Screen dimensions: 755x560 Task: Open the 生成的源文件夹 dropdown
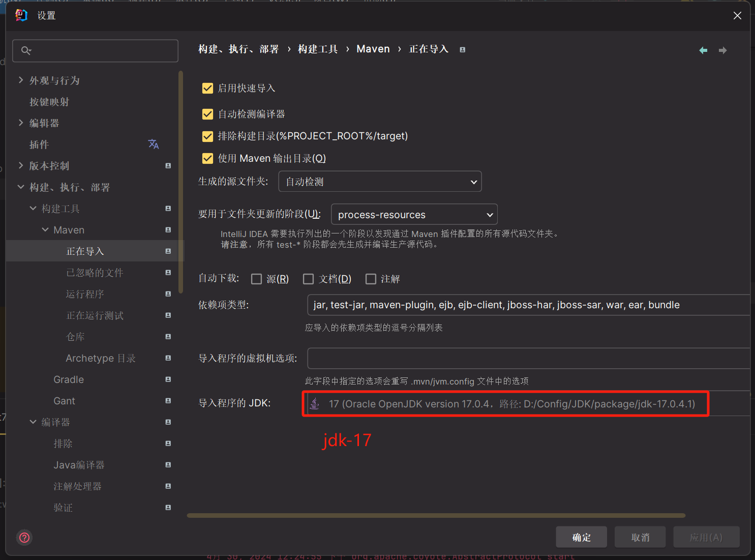click(x=380, y=182)
